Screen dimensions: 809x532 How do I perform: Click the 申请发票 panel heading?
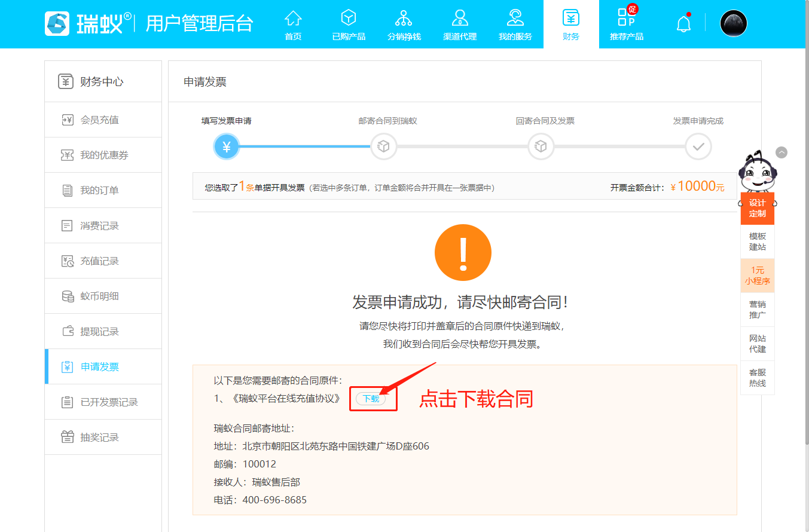point(205,82)
